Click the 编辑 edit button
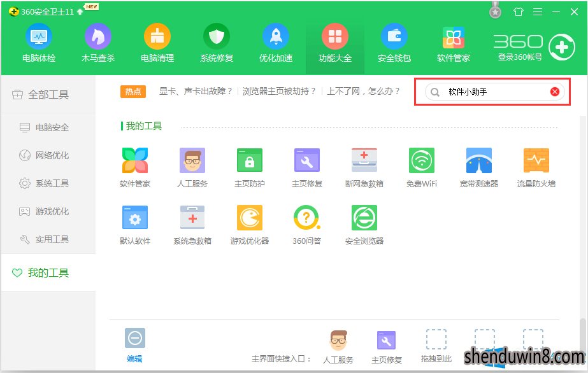588x373 pixels. 134,345
